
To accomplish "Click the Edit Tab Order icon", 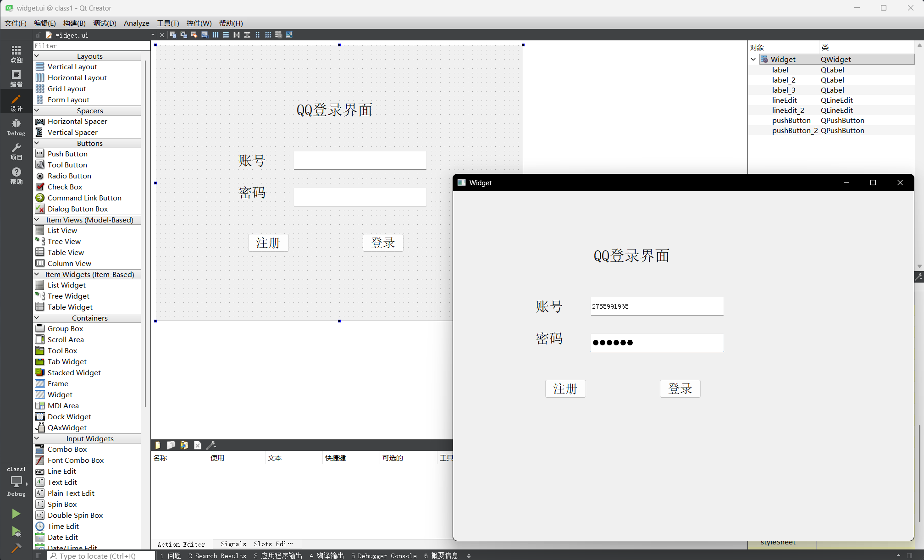I will 205,35.
